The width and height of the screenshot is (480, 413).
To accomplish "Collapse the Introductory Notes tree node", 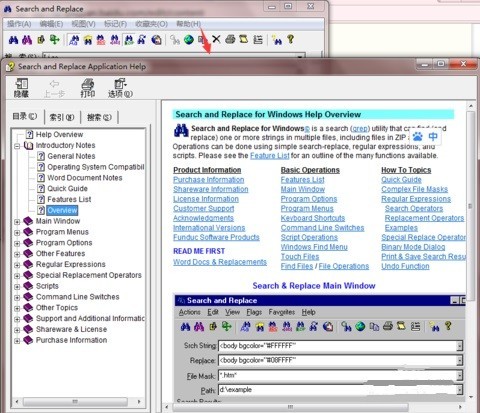I will coord(17,146).
